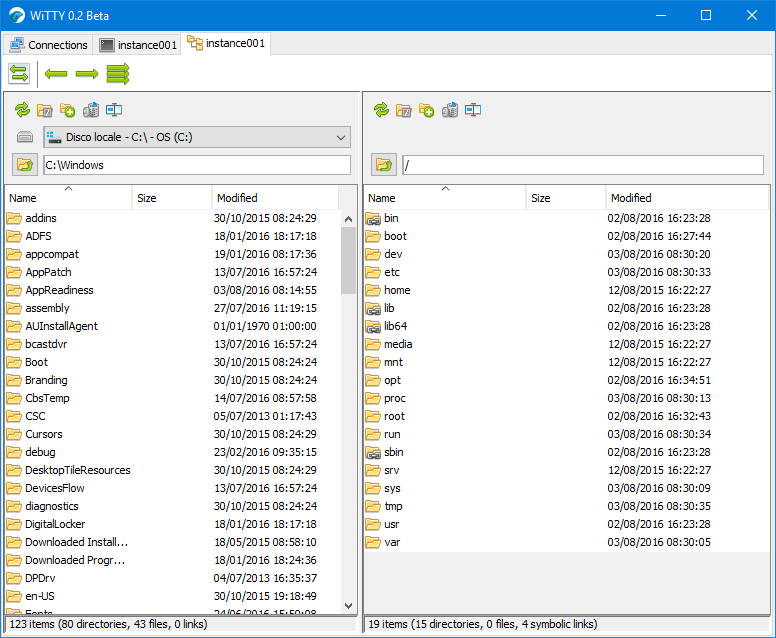Click the local pane scrollbar thumb

[x=348, y=260]
